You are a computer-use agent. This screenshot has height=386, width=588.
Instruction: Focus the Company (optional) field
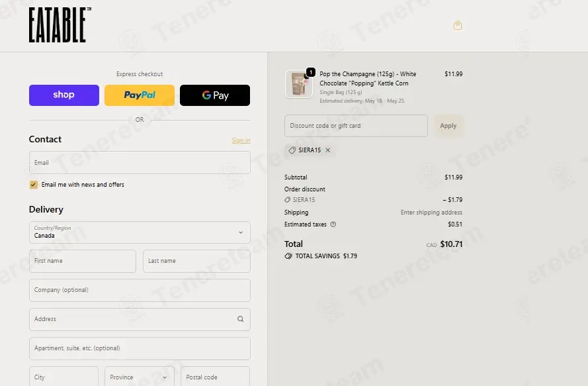pyautogui.click(x=140, y=290)
